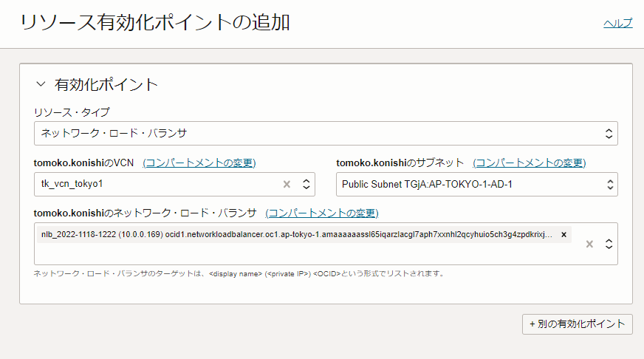The image size is (644, 359).
Task: Open the ヘルプ help link
Action: pos(617,23)
